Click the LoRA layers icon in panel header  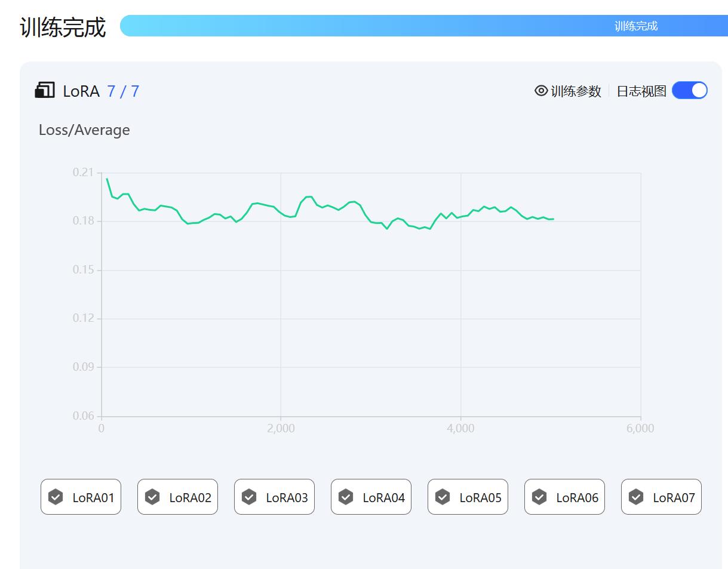pos(45,91)
